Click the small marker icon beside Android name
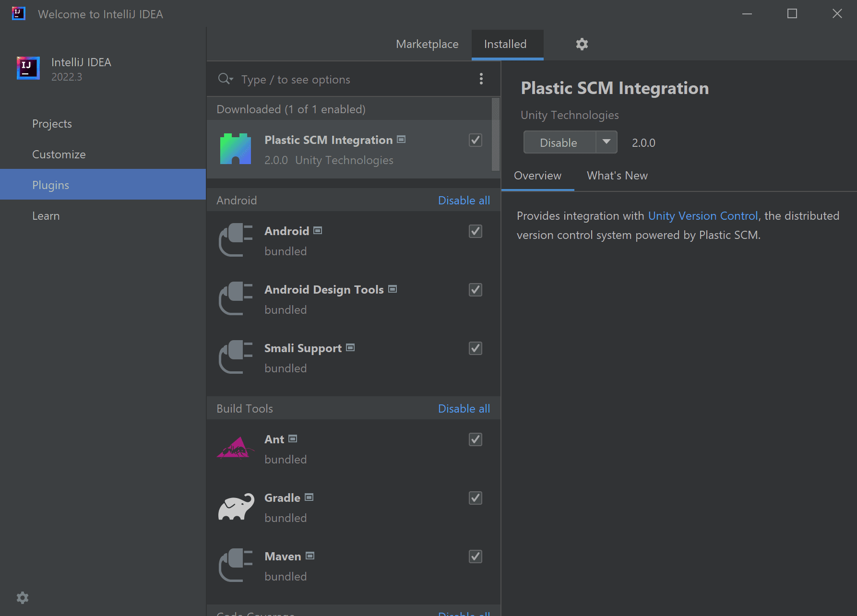 coord(318,231)
